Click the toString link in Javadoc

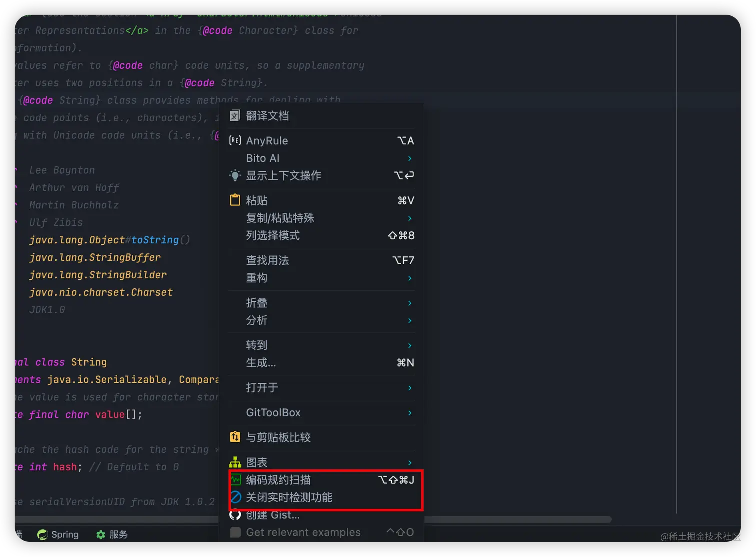(155, 240)
